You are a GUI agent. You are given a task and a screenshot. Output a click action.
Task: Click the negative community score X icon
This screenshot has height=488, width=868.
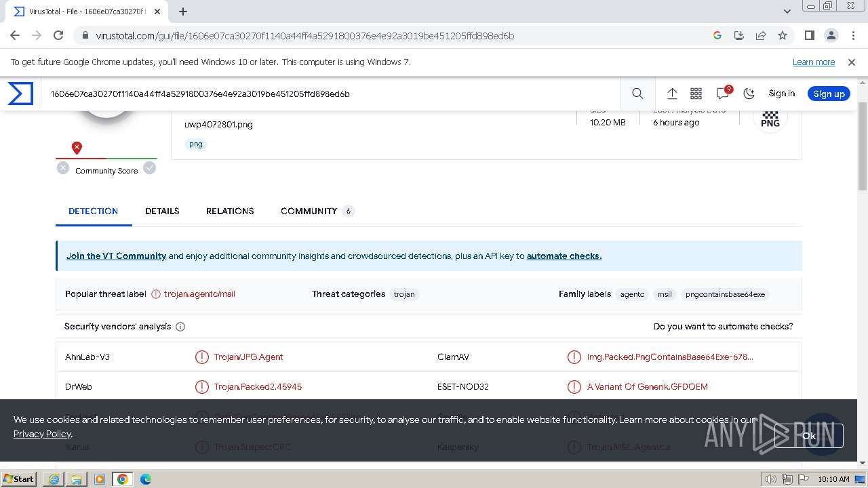[63, 168]
